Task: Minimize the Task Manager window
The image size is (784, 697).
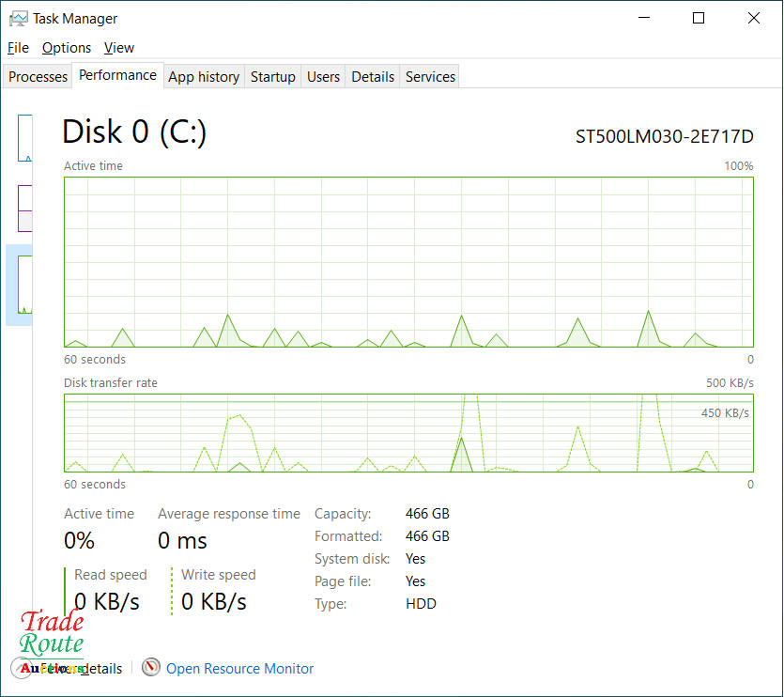Action: tap(644, 18)
